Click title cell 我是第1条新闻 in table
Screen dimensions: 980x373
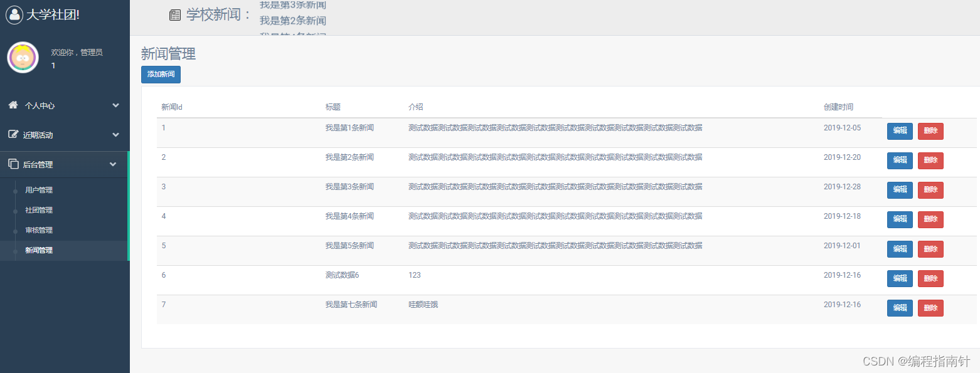(349, 128)
